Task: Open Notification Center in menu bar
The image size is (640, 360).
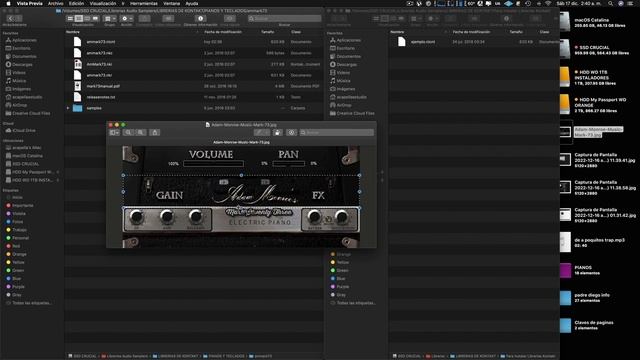Action: click(631, 3)
